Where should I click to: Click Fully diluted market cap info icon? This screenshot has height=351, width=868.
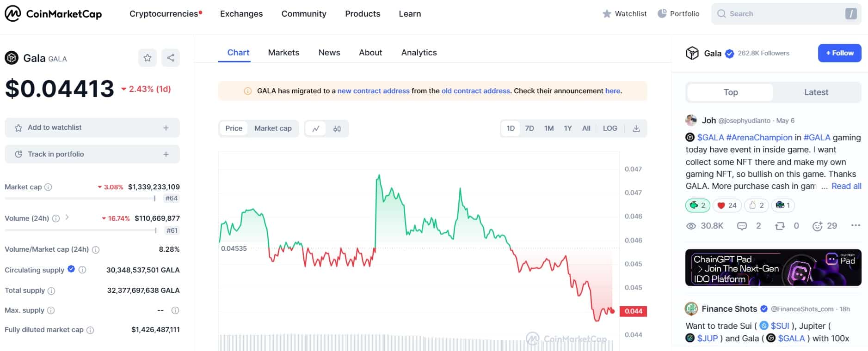coord(90,330)
